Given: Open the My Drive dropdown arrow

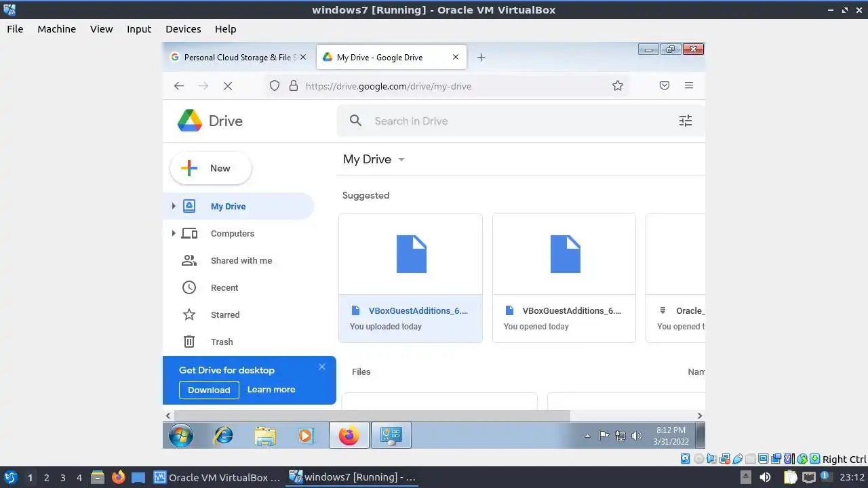Looking at the screenshot, I should (401, 160).
